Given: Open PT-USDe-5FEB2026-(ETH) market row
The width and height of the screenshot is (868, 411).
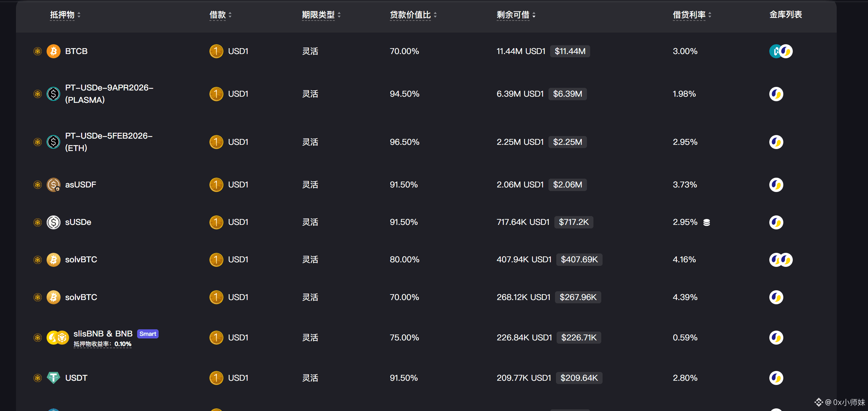Looking at the screenshot, I should [x=108, y=142].
